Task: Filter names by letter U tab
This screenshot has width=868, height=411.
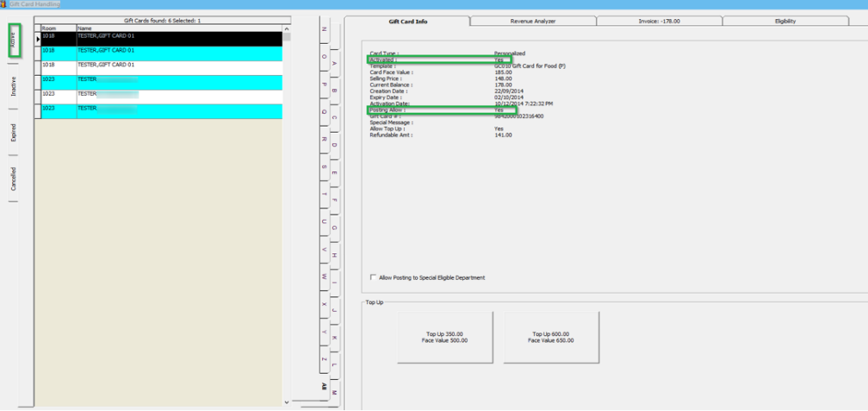Action: 324,221
